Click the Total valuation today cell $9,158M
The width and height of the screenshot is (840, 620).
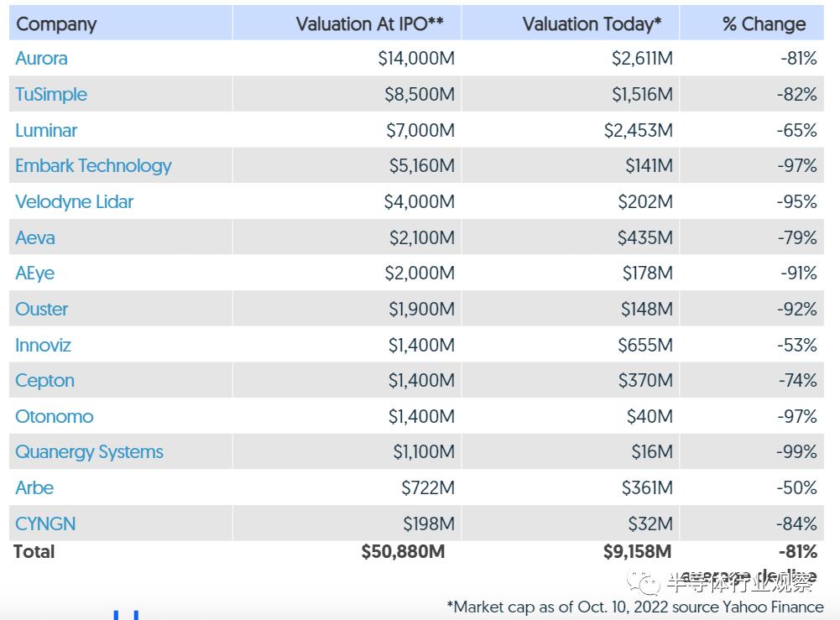coord(637,552)
